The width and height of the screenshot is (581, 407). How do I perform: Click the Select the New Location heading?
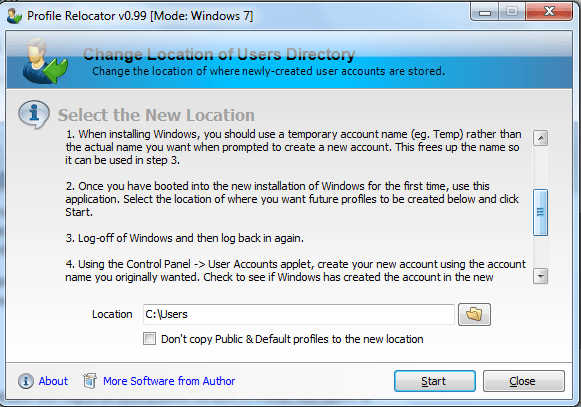pos(156,115)
